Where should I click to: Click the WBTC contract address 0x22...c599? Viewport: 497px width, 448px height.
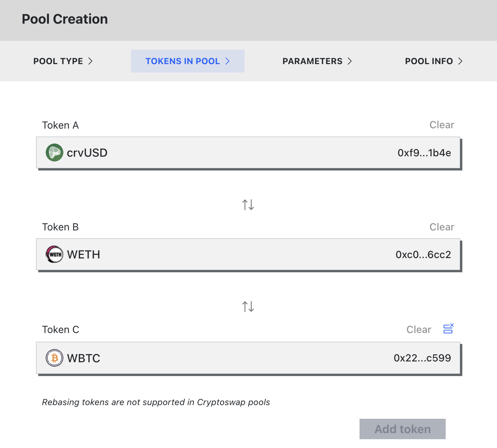[423, 358]
